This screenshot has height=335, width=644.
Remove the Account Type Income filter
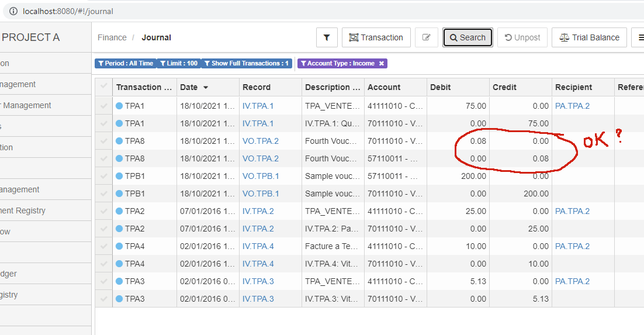381,63
